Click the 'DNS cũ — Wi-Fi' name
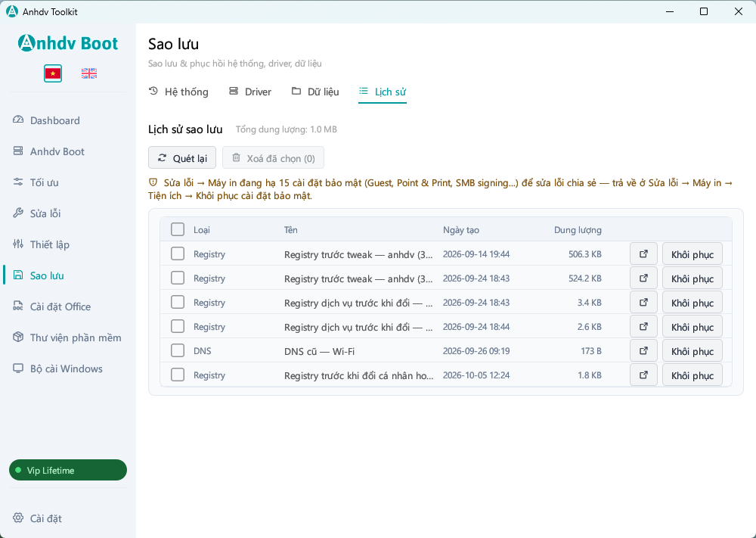The width and height of the screenshot is (756, 538). click(319, 351)
